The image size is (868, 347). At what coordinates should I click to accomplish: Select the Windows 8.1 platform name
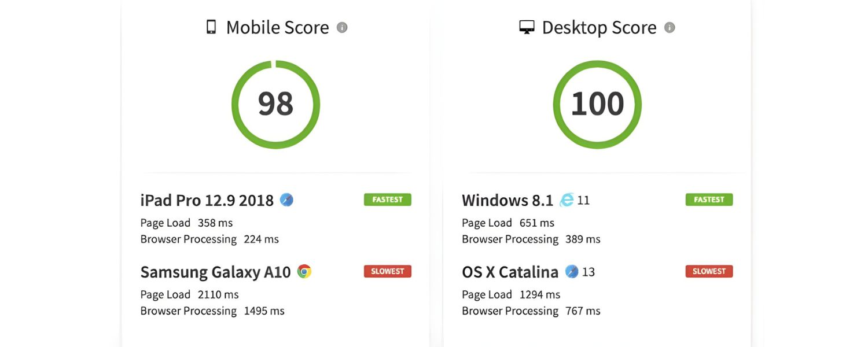coord(507,201)
